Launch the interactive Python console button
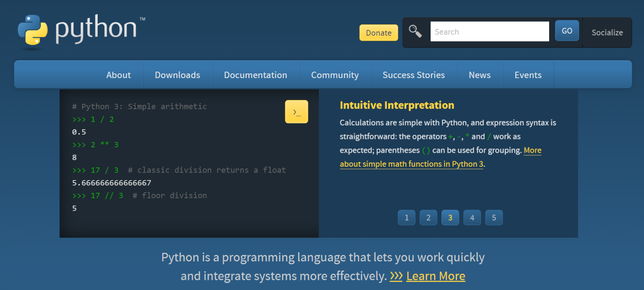The width and height of the screenshot is (644, 290). [296, 111]
